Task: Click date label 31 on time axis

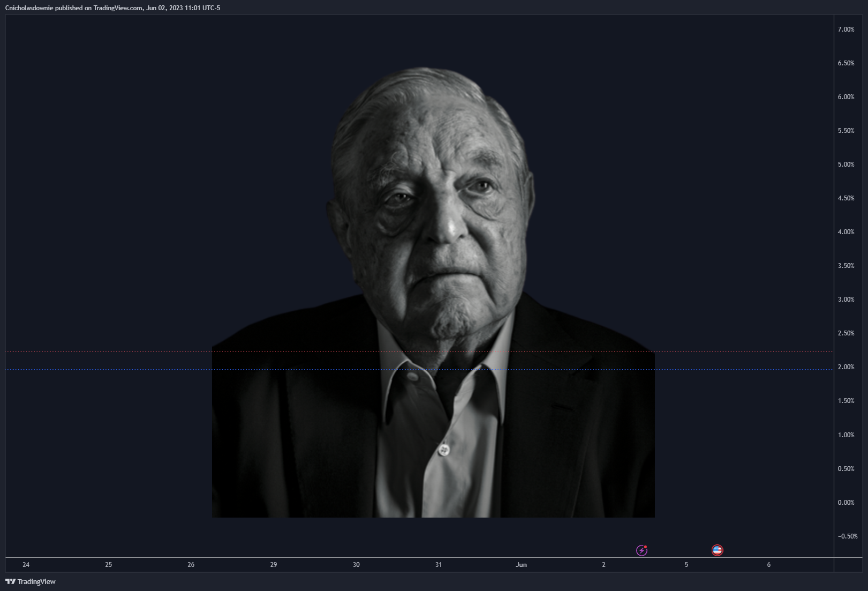Action: tap(439, 565)
